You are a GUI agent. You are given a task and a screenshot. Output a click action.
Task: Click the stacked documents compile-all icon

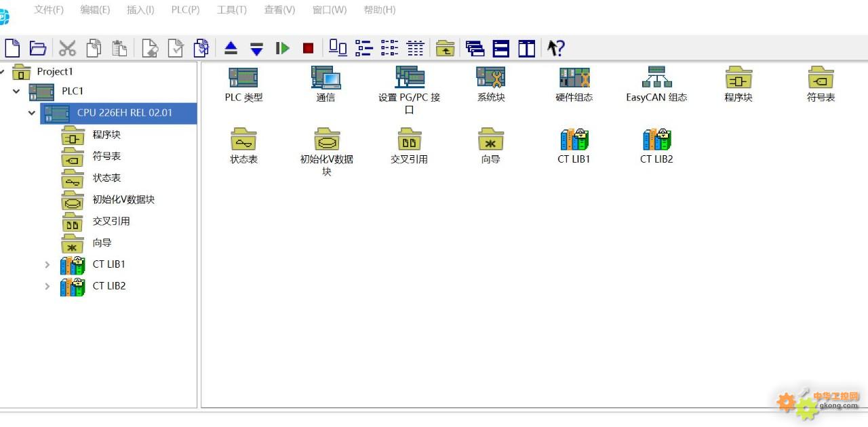point(201,48)
